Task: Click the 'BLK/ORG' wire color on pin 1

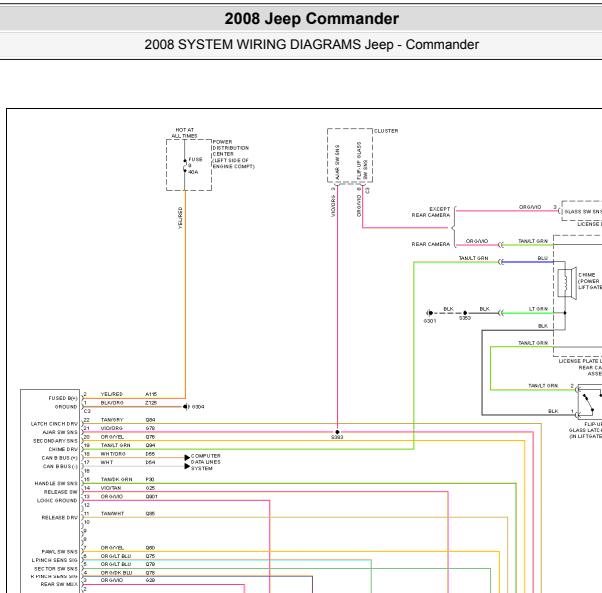Action: tap(112, 403)
